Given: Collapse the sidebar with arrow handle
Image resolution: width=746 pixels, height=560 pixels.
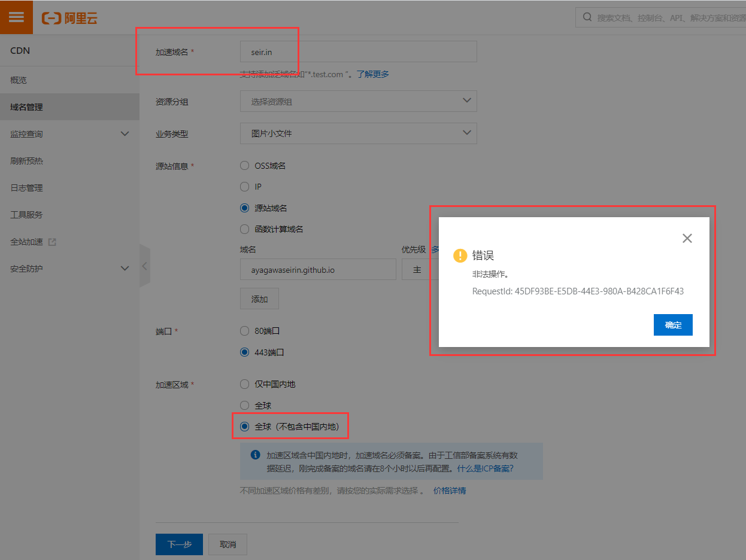Looking at the screenshot, I should point(144,266).
